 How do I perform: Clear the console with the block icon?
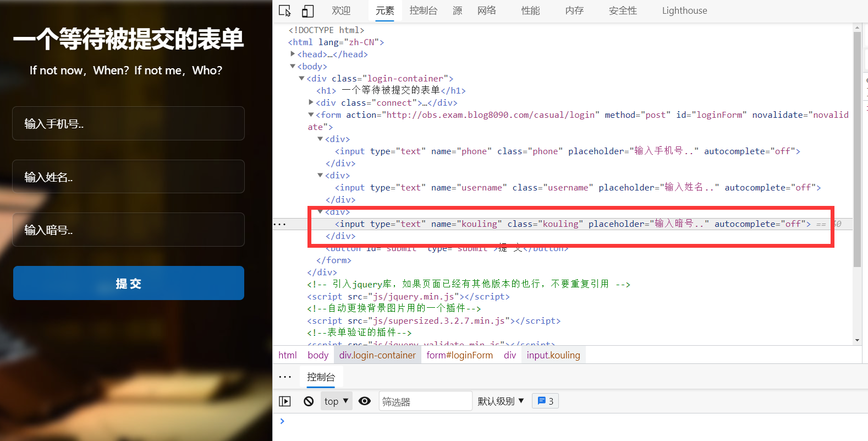[x=309, y=401]
